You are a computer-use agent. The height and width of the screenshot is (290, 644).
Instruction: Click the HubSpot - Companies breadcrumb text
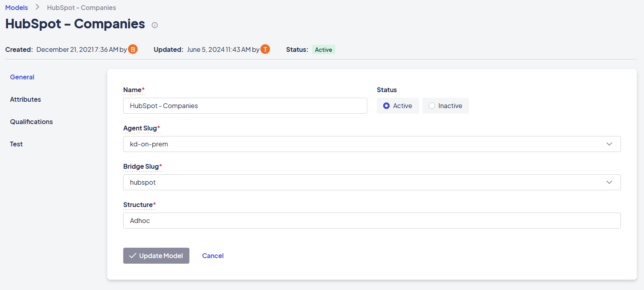point(81,8)
